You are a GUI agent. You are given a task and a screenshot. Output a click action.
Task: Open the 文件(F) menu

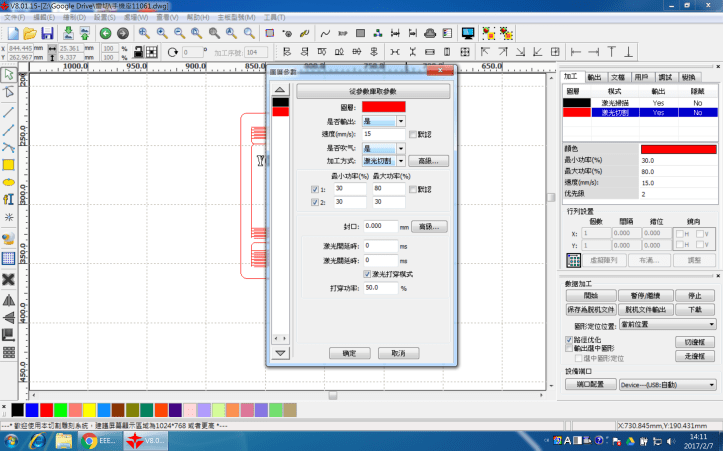(15, 18)
